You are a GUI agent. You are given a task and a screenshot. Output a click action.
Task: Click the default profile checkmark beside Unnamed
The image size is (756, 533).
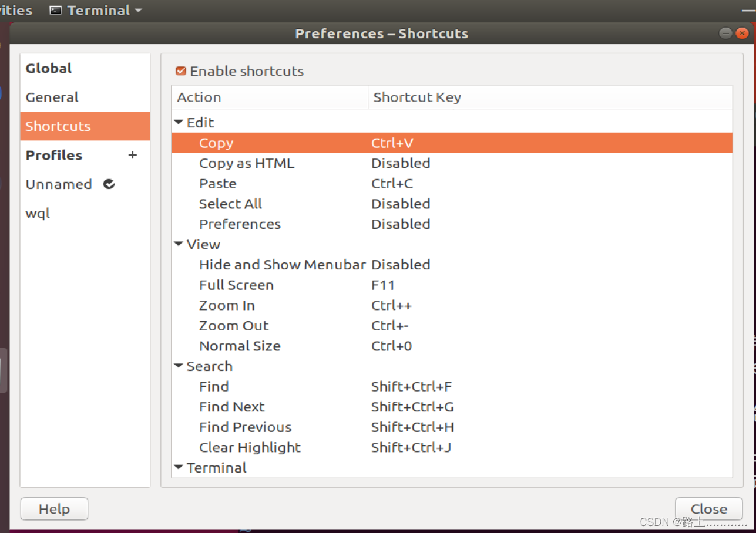[109, 184]
